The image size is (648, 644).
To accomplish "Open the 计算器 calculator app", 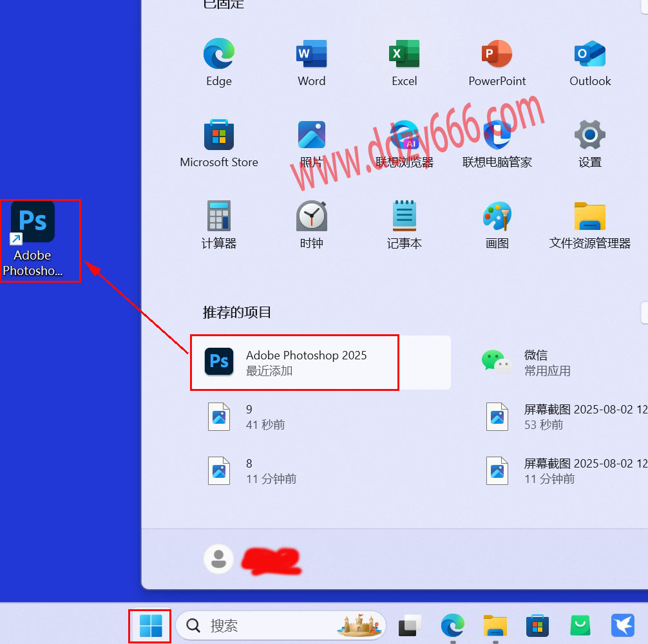I will [218, 225].
